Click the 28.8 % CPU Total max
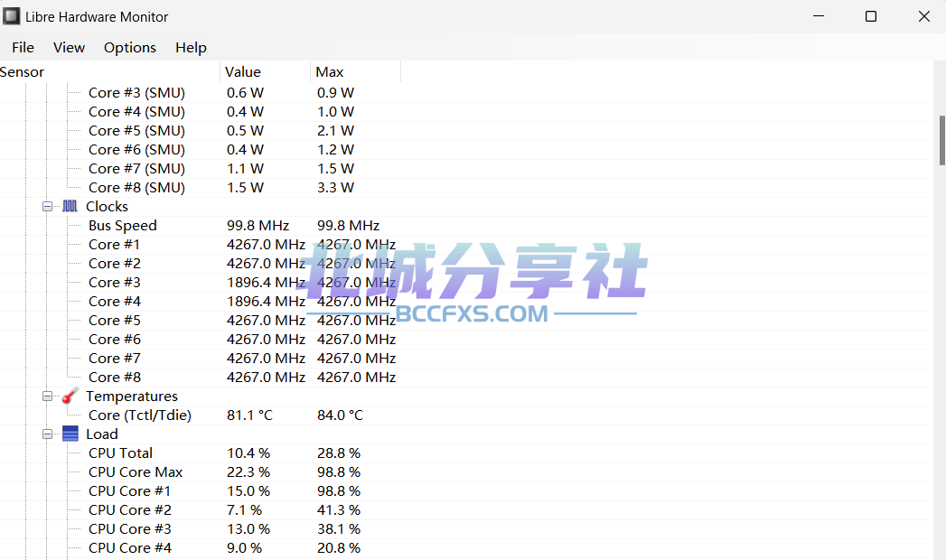This screenshot has width=946, height=560. click(x=339, y=453)
